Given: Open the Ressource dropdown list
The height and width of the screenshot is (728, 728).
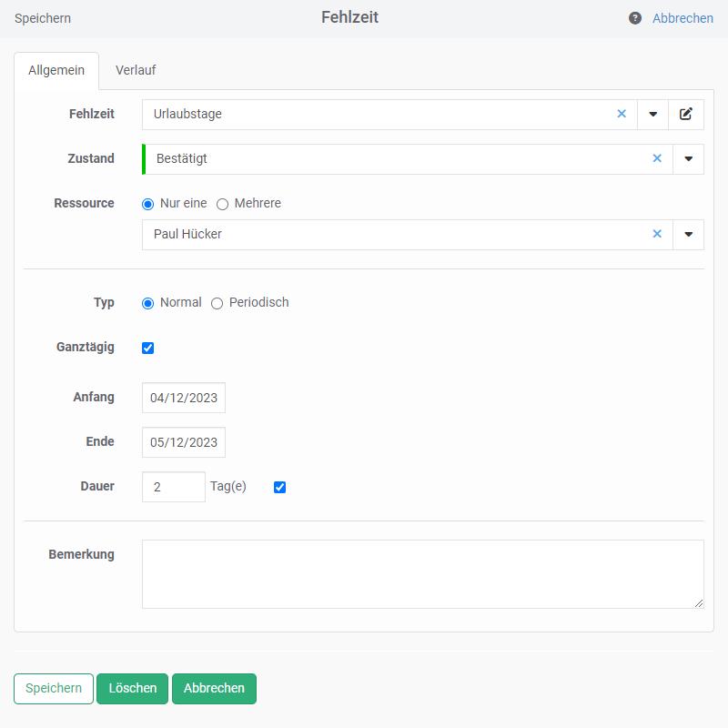Looking at the screenshot, I should (688, 235).
